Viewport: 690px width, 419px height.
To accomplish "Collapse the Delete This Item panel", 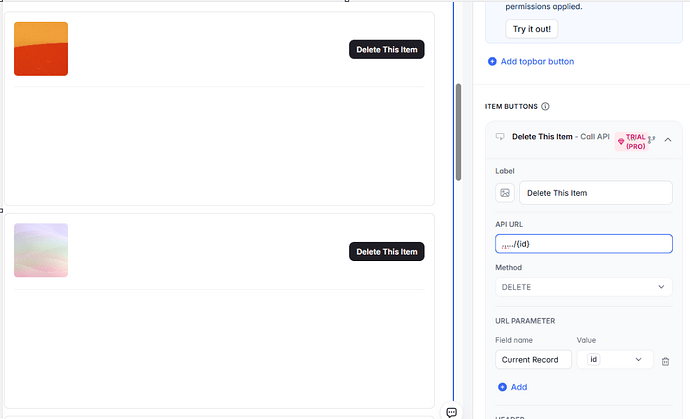I will click(668, 140).
